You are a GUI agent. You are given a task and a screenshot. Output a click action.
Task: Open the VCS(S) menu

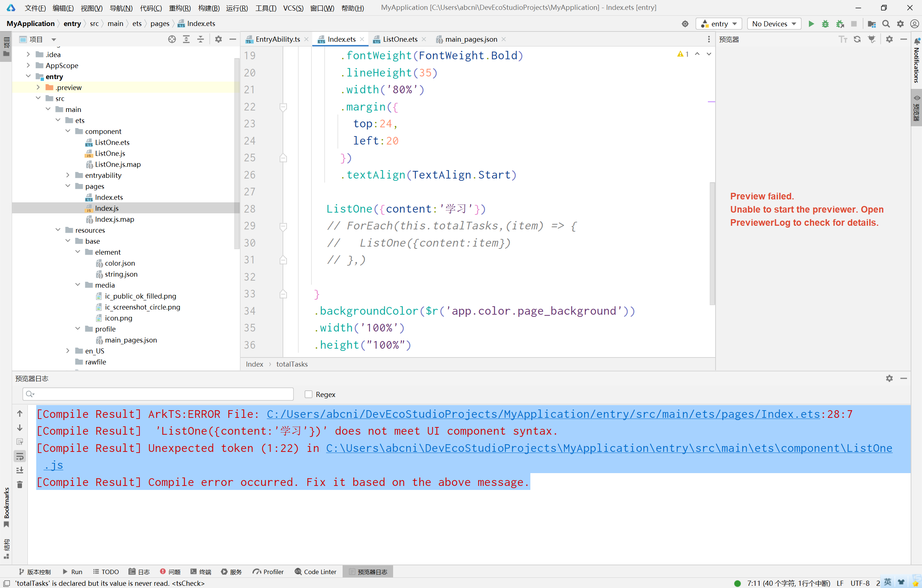coord(293,8)
